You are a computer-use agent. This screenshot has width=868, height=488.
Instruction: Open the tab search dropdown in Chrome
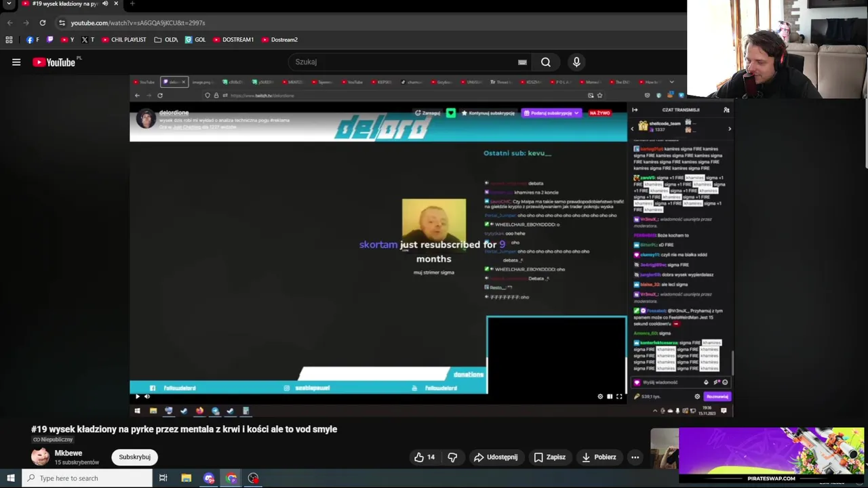(9, 4)
